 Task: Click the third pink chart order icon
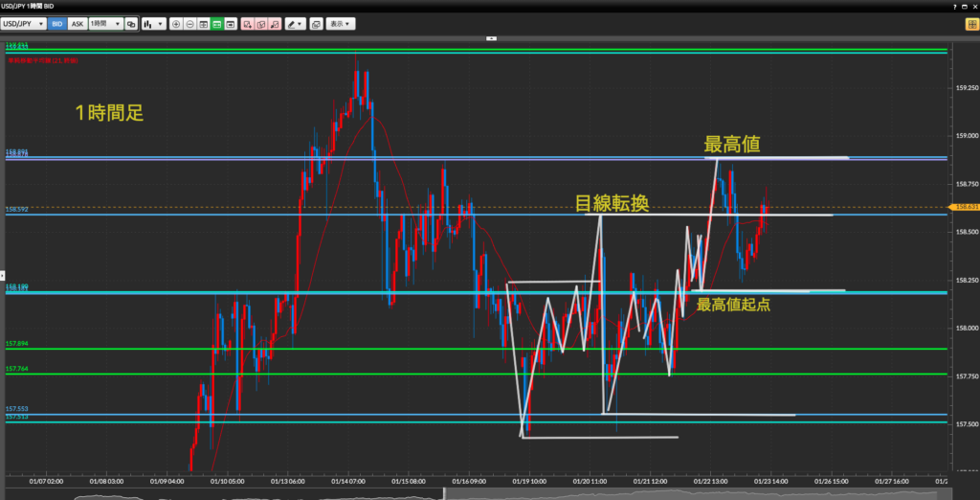click(x=275, y=23)
